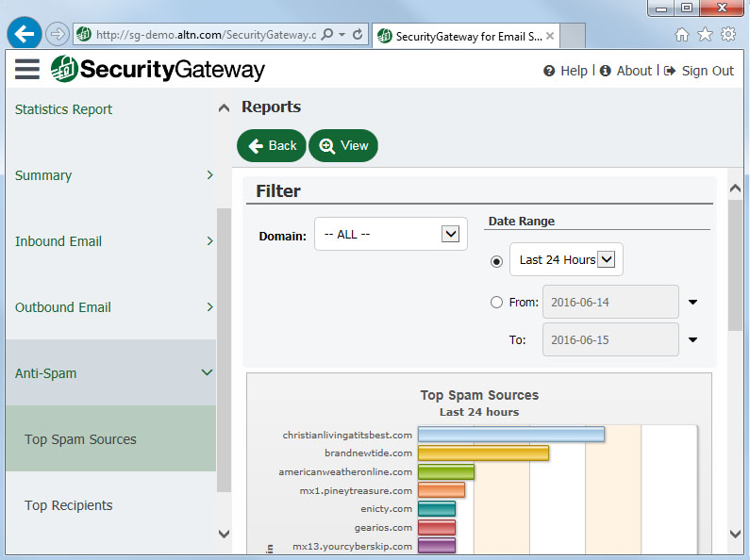Open the Last 24 Hours dropdown

[x=606, y=259]
